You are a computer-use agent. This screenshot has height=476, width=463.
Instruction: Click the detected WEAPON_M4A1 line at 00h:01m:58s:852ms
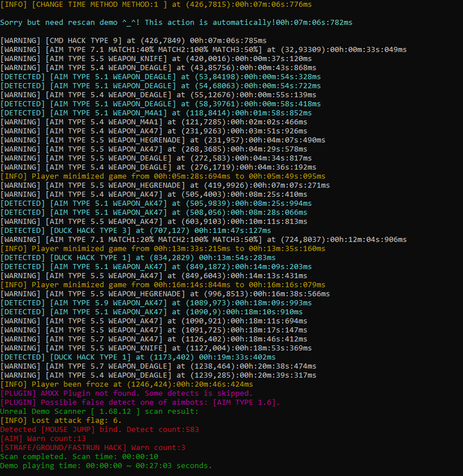[x=156, y=113]
